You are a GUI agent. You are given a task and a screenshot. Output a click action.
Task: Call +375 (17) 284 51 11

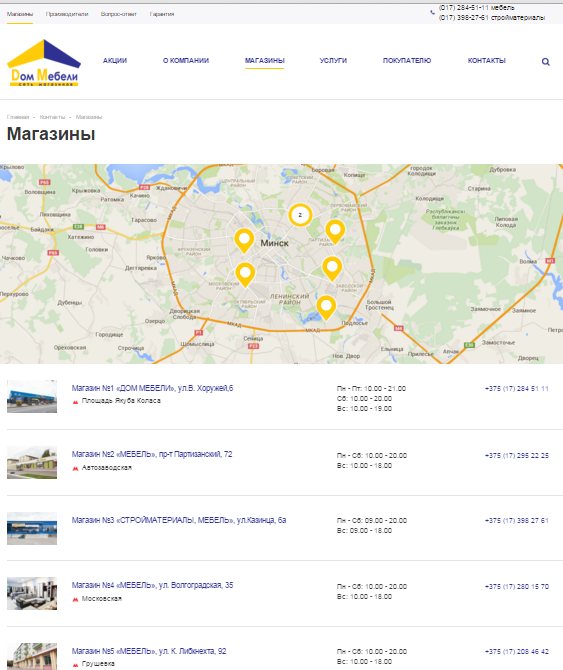(x=517, y=389)
